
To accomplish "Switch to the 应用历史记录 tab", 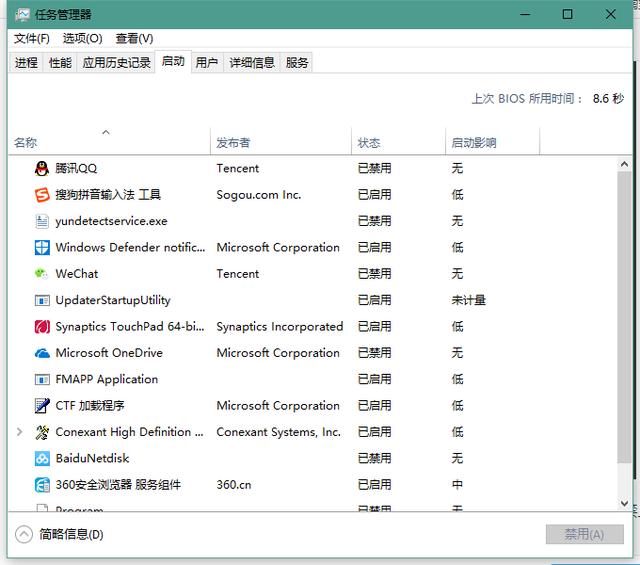I will [116, 62].
